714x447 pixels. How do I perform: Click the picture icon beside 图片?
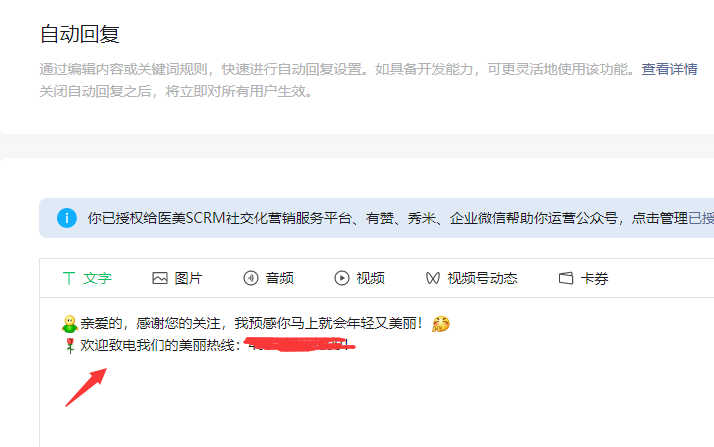tap(160, 278)
